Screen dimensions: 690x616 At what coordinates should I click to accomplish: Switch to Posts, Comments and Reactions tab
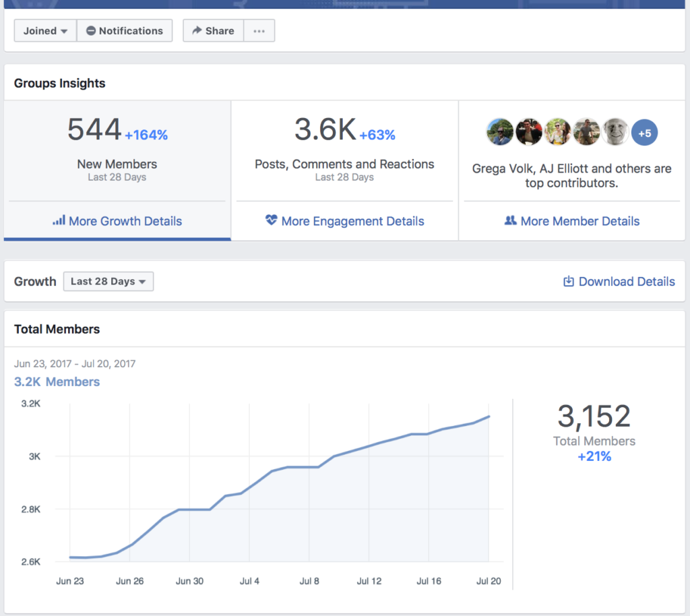(344, 150)
